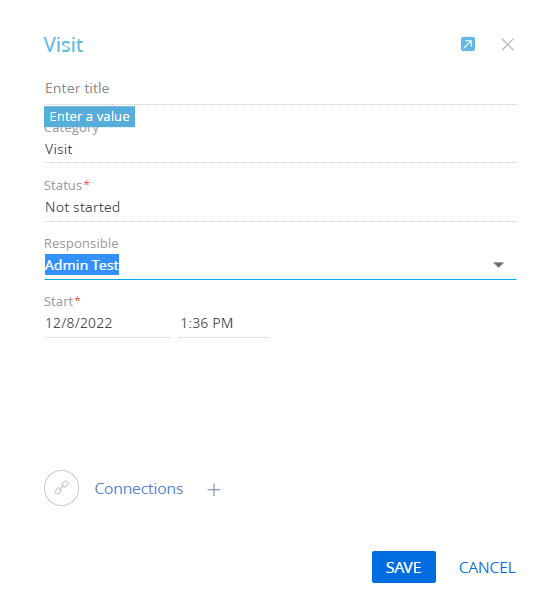554x603 pixels.
Task: Select the start date 12/8/2022 field
Action: coord(107,323)
